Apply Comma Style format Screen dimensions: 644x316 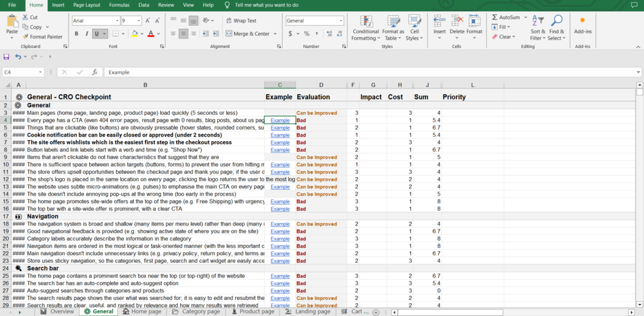pyautogui.click(x=317, y=34)
